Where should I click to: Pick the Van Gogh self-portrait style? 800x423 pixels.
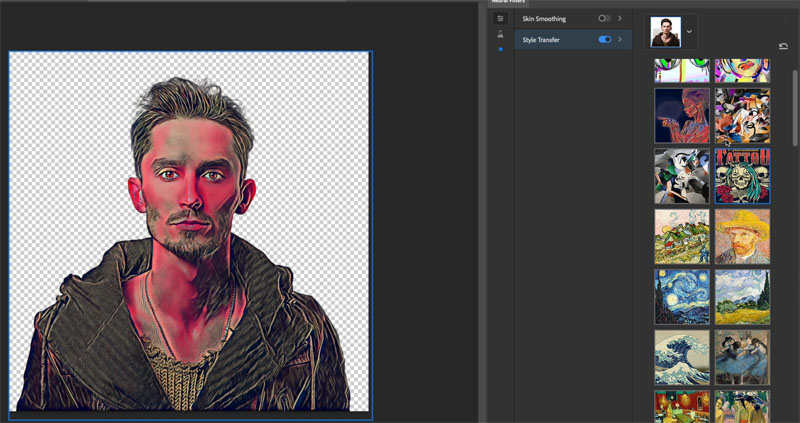pyautogui.click(x=742, y=236)
